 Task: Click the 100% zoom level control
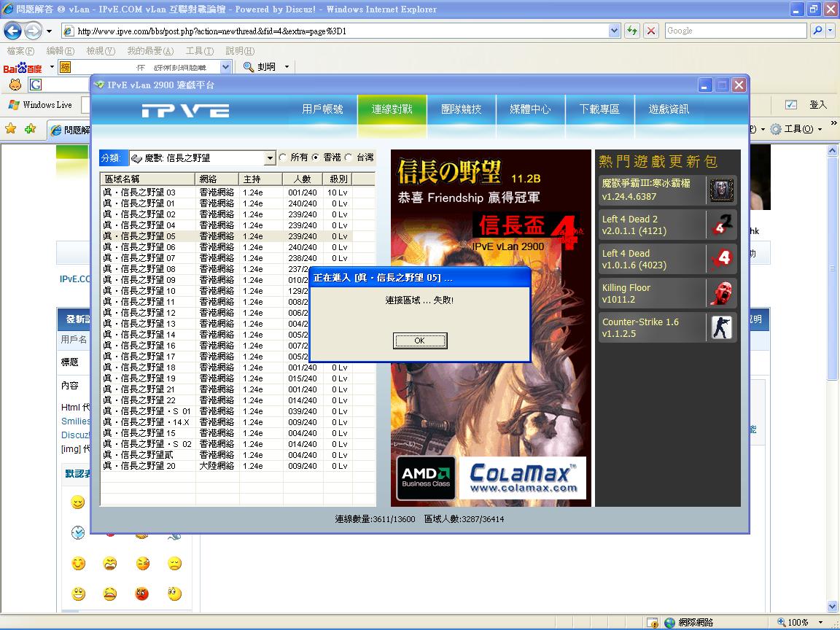click(798, 622)
